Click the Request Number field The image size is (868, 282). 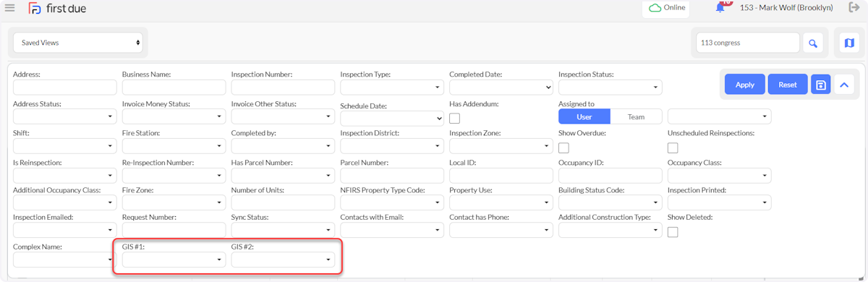click(174, 230)
